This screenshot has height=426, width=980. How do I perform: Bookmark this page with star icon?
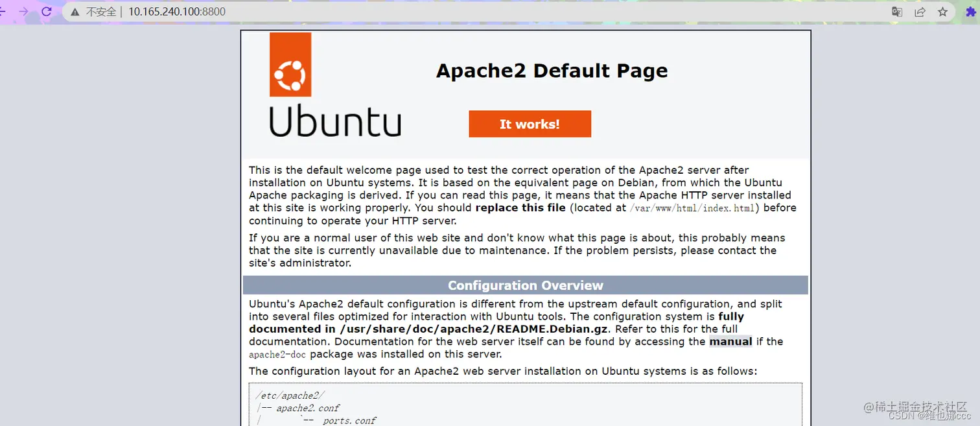943,12
